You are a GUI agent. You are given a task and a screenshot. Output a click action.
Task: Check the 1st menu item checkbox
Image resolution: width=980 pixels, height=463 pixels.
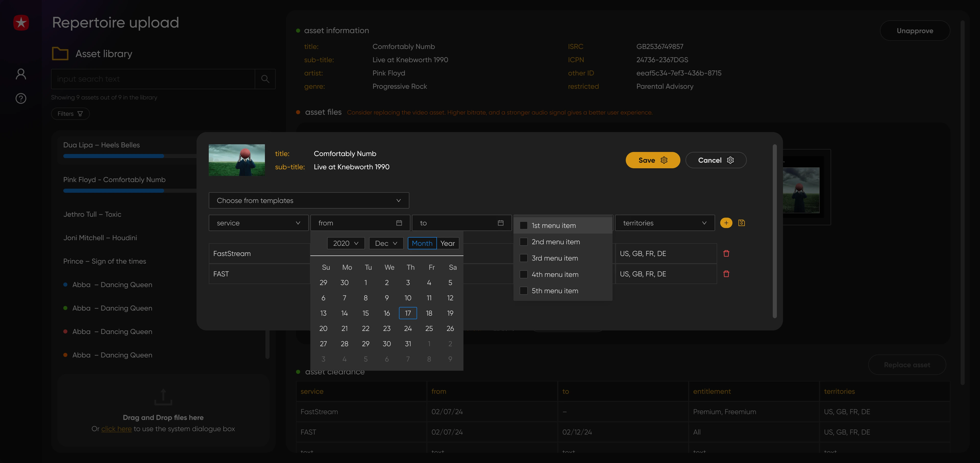click(523, 225)
